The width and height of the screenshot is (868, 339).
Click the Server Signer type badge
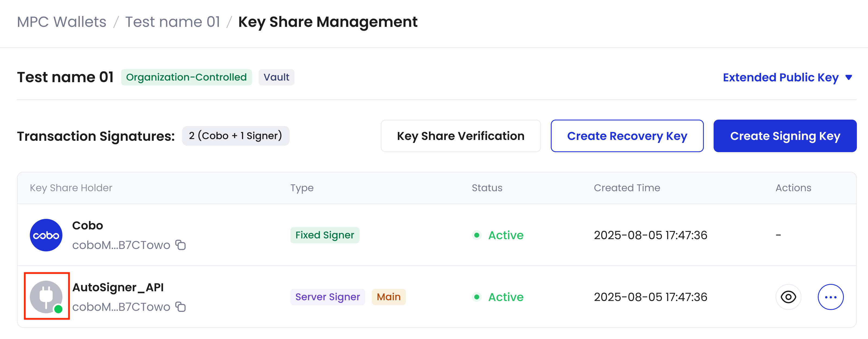[x=328, y=297]
